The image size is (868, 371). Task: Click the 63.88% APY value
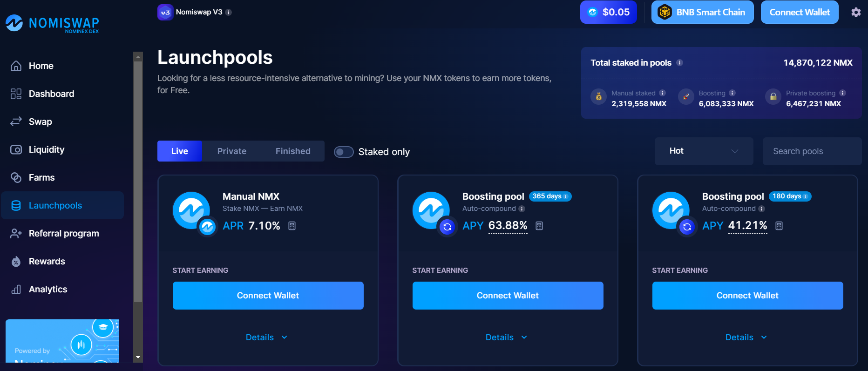pos(508,226)
